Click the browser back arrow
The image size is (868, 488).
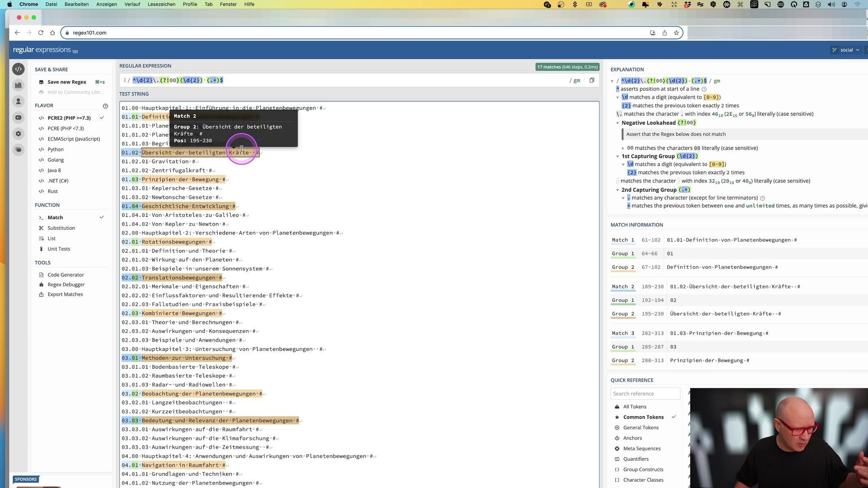tap(17, 33)
